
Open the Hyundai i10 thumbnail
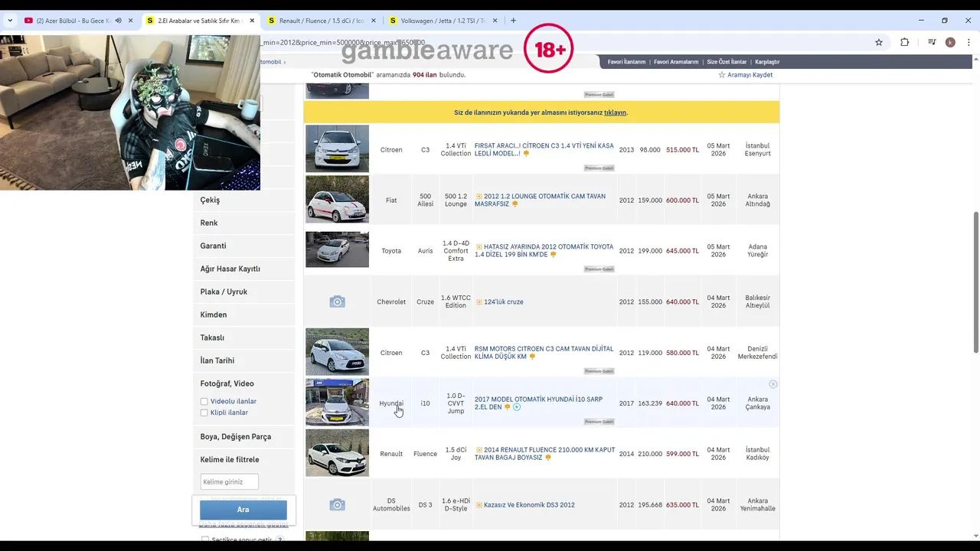(x=337, y=402)
